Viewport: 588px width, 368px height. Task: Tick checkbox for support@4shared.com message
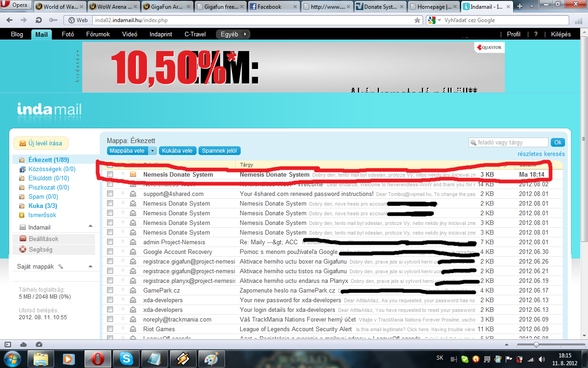(x=110, y=194)
